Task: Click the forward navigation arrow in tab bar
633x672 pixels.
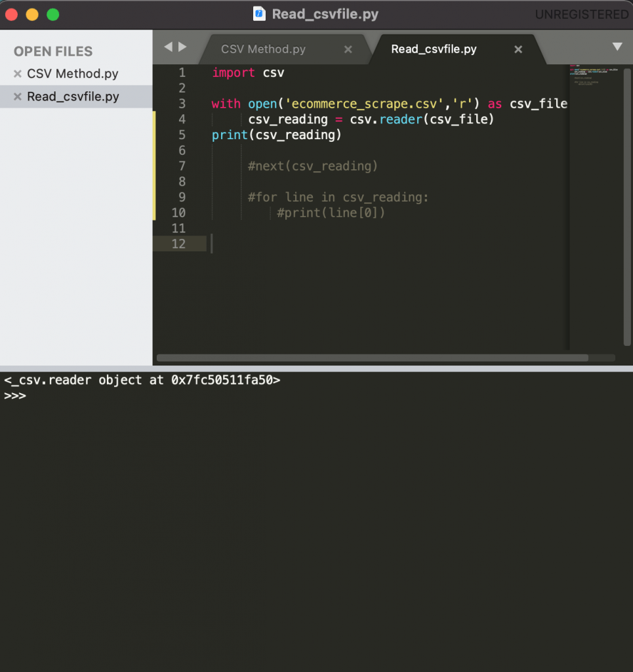Action: [183, 47]
